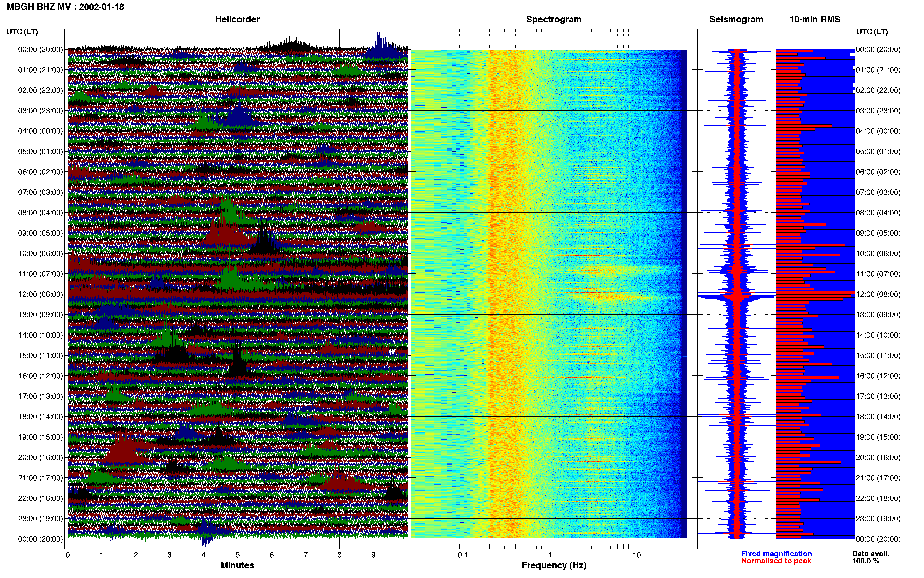Click the title "MBGH BHZ MV : 2002-01-18"
This screenshot has height=578, width=924.
[65, 7]
